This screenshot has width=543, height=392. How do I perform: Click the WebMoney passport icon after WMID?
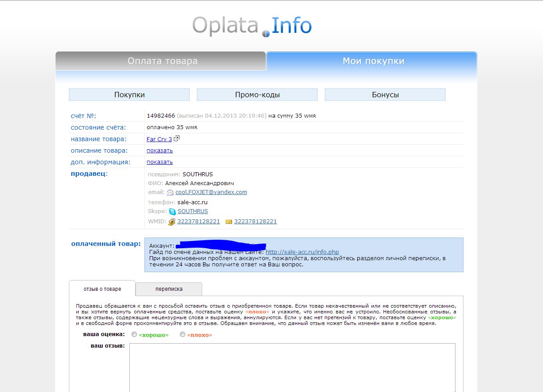(172, 222)
